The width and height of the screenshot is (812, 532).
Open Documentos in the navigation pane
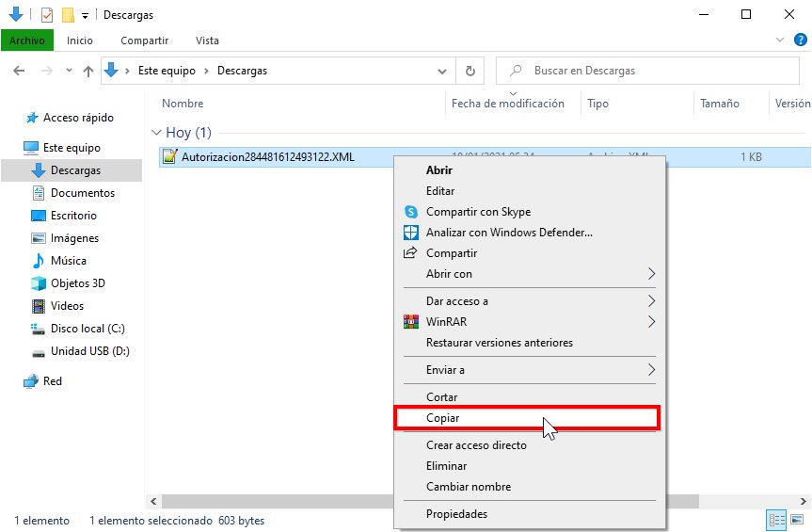click(82, 193)
